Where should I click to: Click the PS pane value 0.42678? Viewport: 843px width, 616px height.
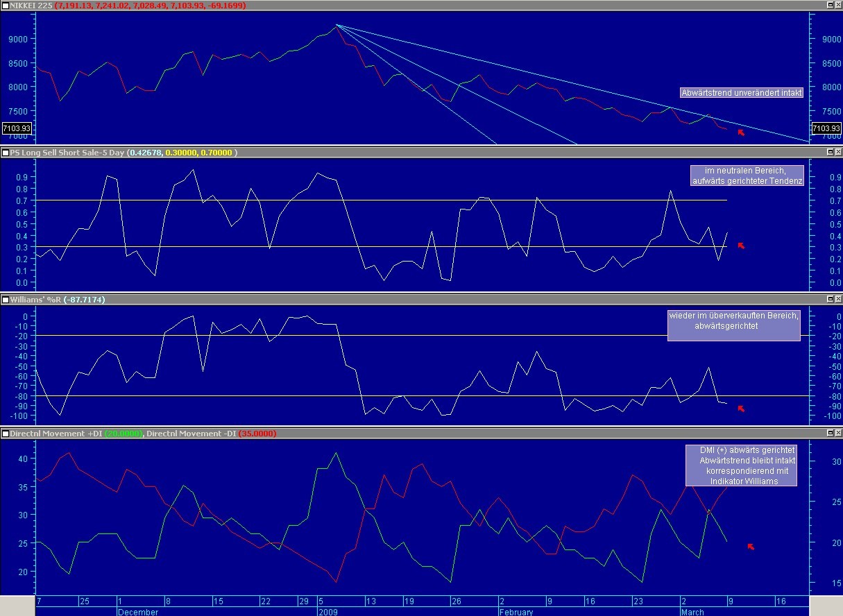144,153
